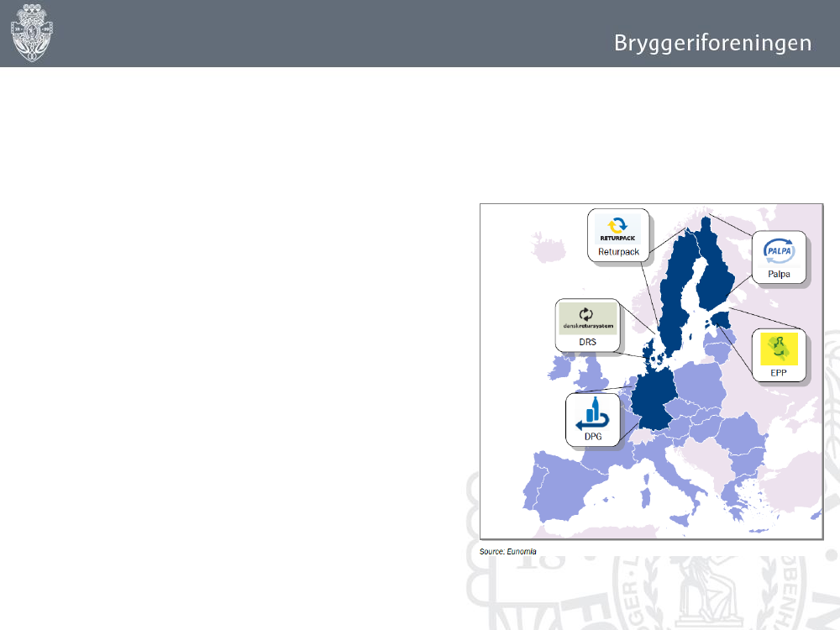
Task: Click the yellow EPP logo
Action: pyautogui.click(x=779, y=349)
